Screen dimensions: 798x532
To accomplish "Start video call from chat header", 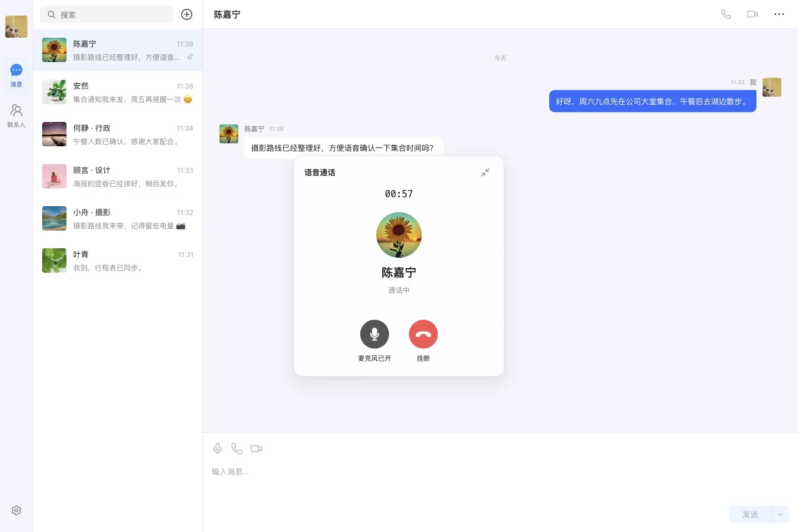I will pos(753,14).
